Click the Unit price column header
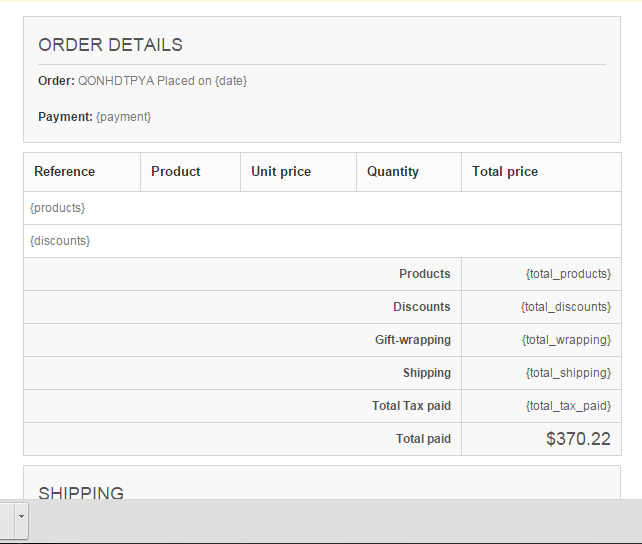The width and height of the screenshot is (642, 544). pos(281,172)
